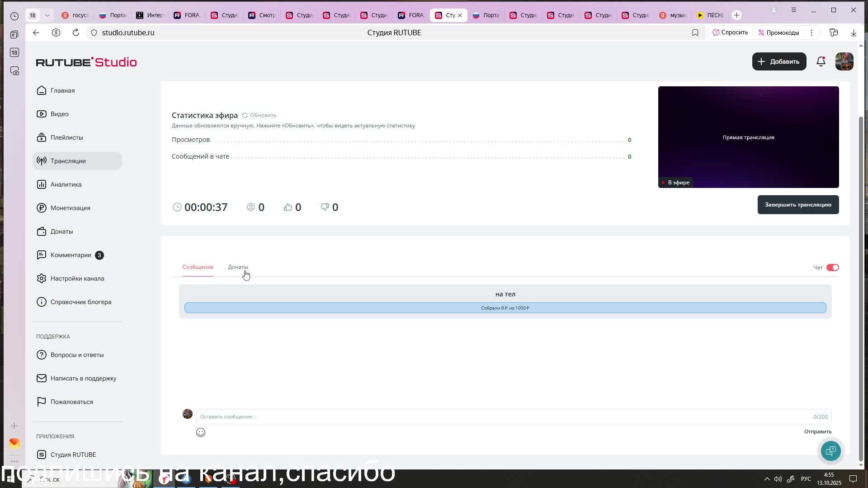Open Аналитика in the sidebar
Viewport: 868px width, 488px height.
point(66,184)
